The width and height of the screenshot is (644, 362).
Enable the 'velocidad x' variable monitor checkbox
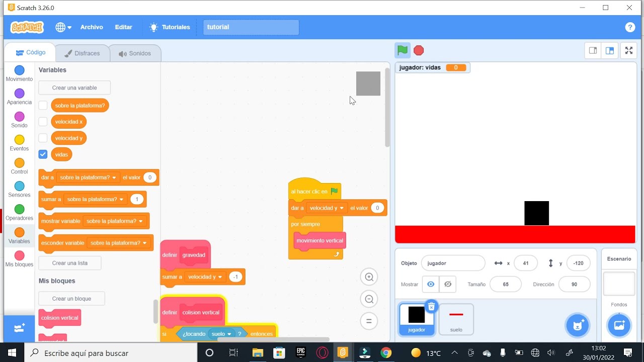coord(43,122)
